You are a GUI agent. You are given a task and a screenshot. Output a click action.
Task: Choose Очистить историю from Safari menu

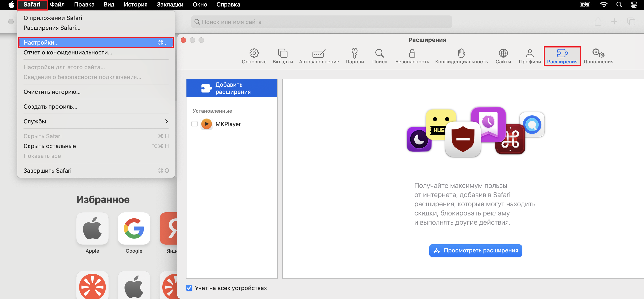tap(52, 92)
